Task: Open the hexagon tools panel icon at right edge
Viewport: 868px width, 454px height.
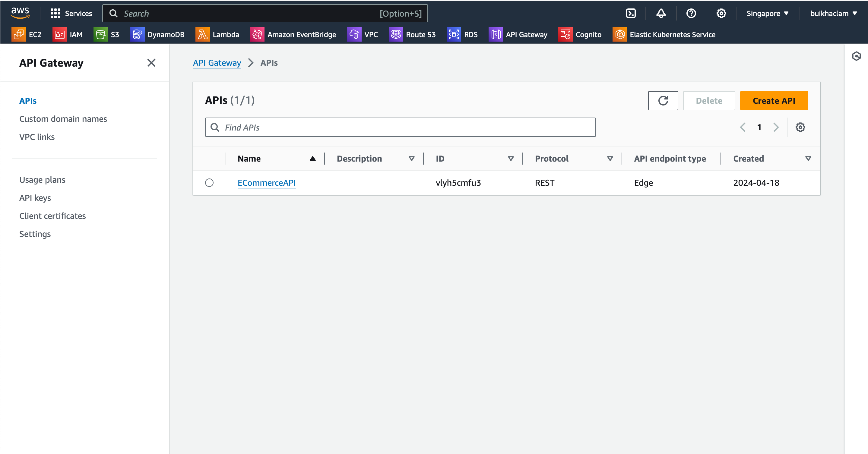Action: (x=856, y=56)
